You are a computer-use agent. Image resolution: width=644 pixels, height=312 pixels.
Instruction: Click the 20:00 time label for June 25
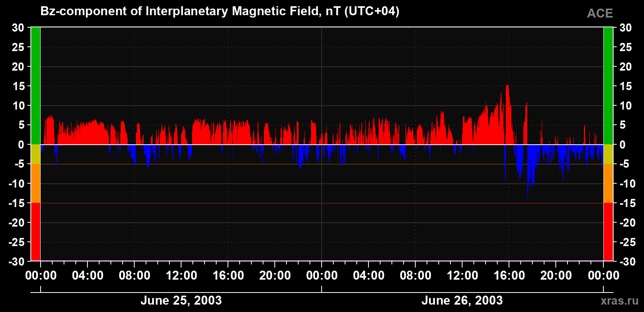[275, 276]
